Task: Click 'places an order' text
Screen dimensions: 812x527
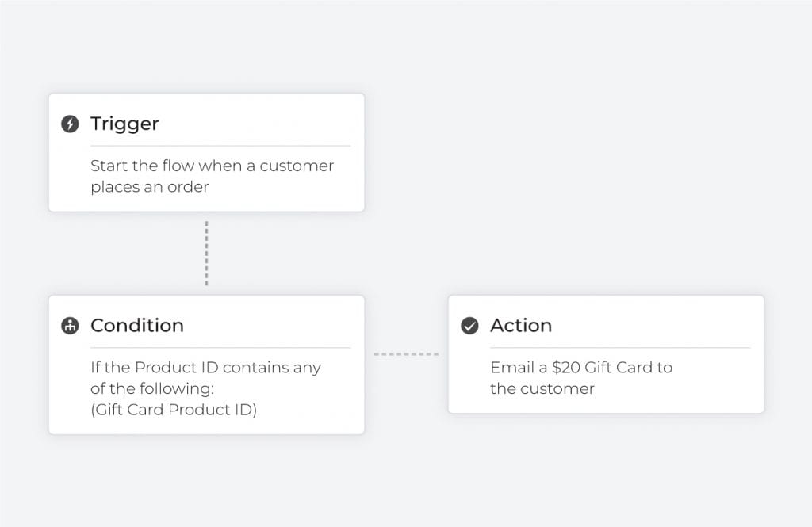Action: (x=150, y=187)
